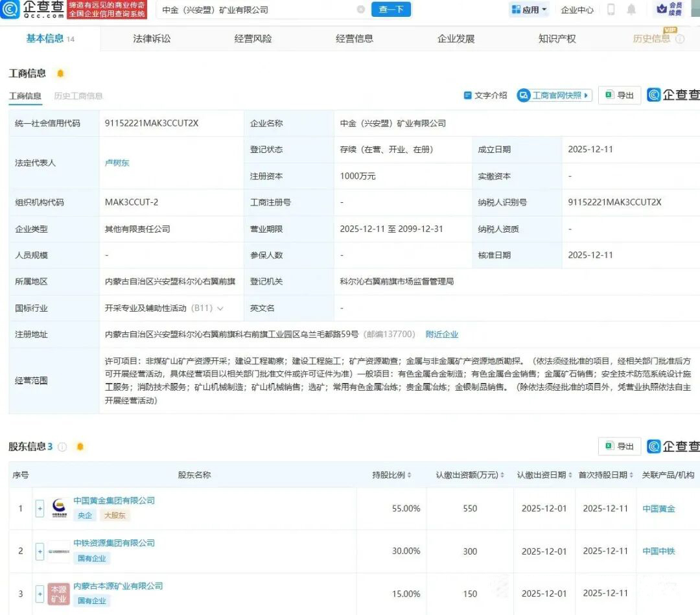Click the 查一下 search button
700x615 pixels.
[391, 10]
